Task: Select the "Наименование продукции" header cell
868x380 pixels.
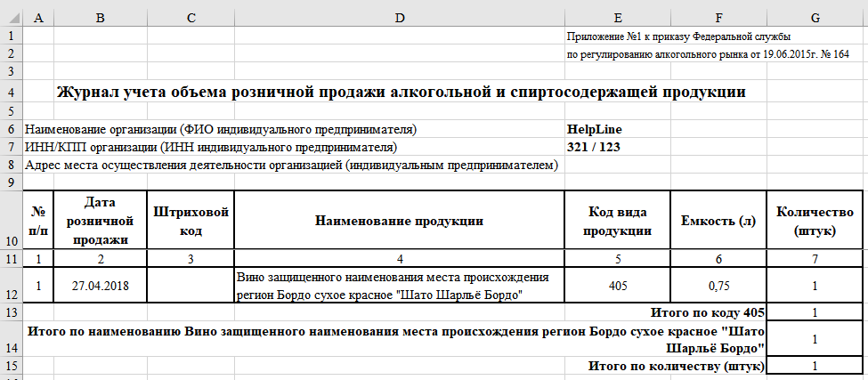Action: pos(399,221)
